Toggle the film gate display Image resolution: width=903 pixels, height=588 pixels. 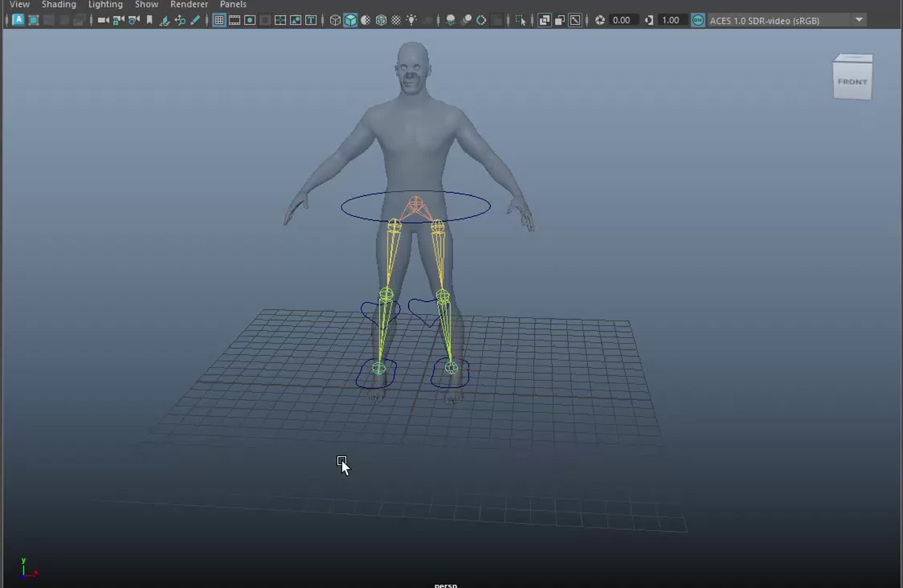click(234, 20)
